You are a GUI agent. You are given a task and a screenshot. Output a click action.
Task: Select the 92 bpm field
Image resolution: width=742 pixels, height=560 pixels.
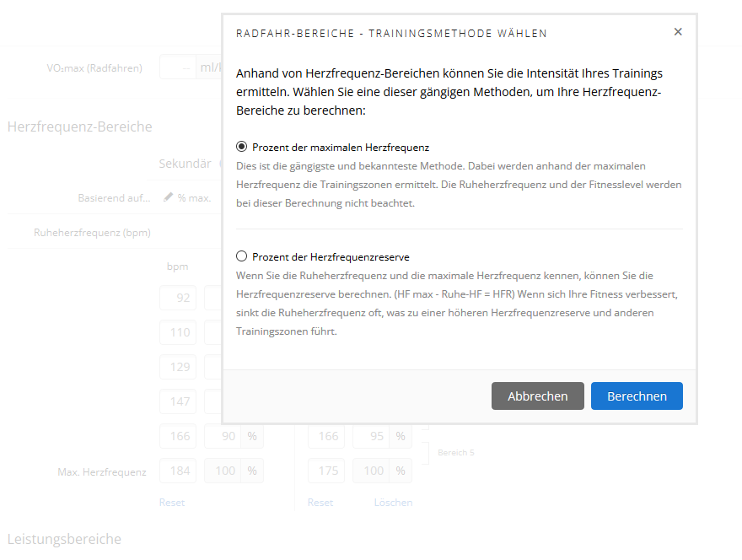pos(179,298)
